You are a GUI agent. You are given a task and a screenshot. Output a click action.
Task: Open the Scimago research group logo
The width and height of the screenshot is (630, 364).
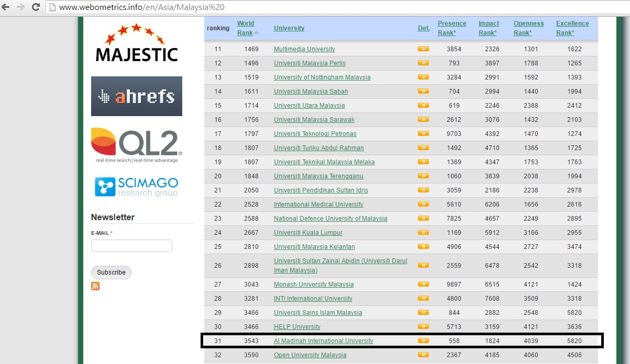137,187
